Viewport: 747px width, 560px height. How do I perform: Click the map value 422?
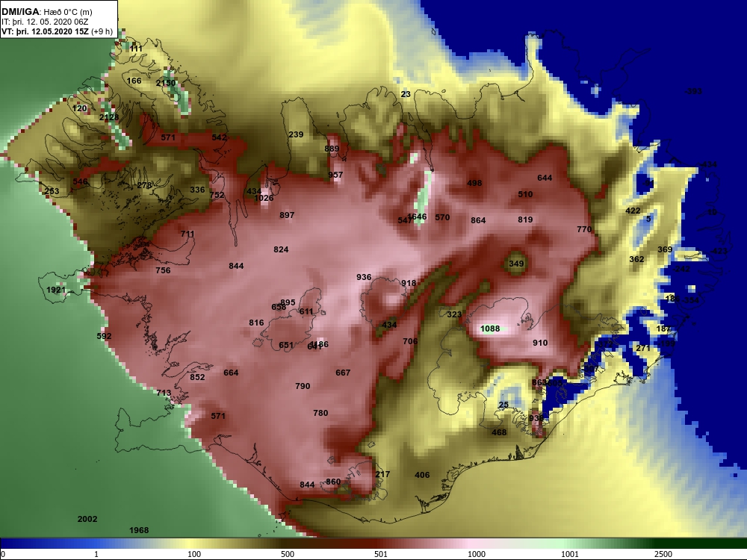point(633,211)
